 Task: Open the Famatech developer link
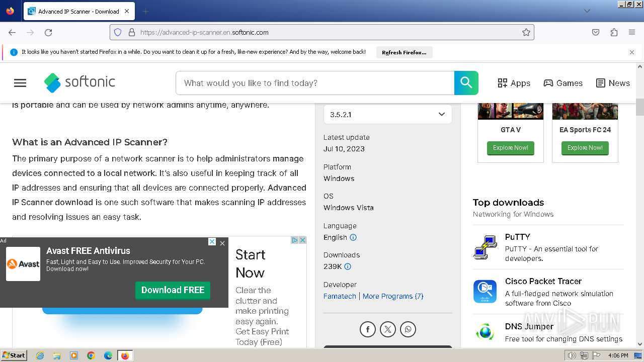[340, 296]
